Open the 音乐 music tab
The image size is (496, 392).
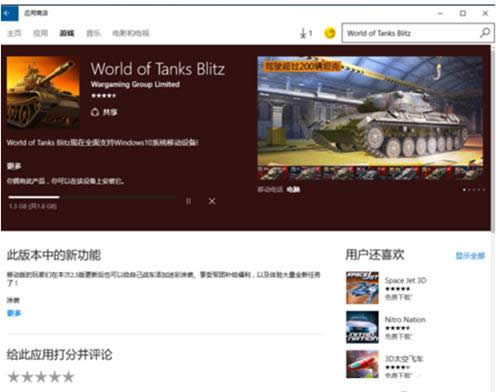[x=93, y=33]
